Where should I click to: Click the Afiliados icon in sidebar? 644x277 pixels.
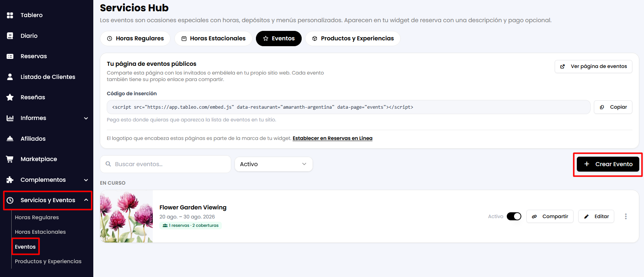10,138
